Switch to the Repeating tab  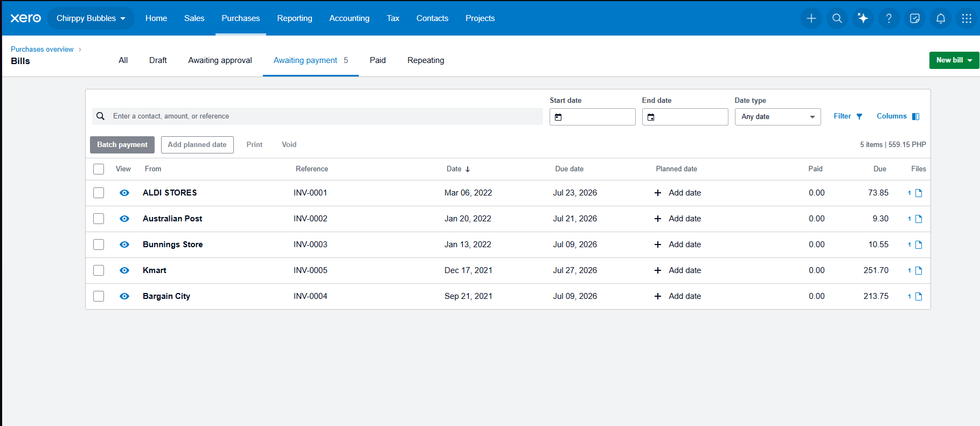pyautogui.click(x=426, y=60)
